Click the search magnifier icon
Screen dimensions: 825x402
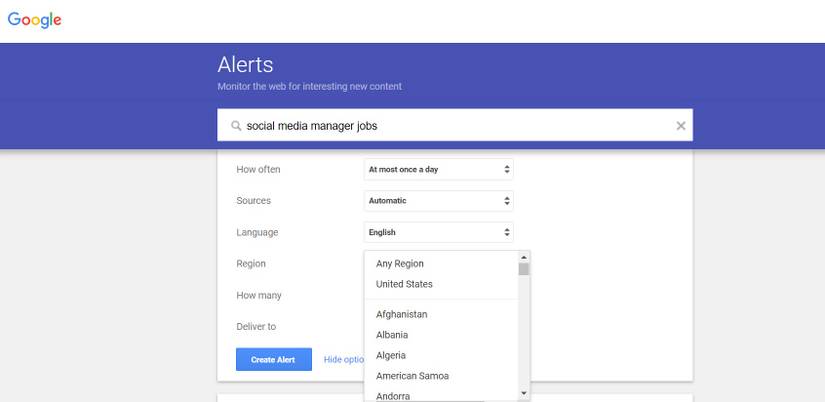coord(236,126)
